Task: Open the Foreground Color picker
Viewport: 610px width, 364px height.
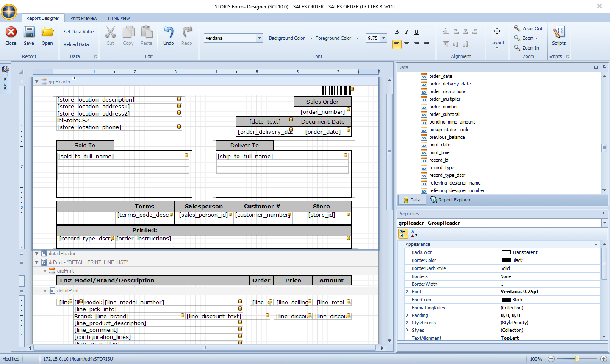Action: [337, 38]
